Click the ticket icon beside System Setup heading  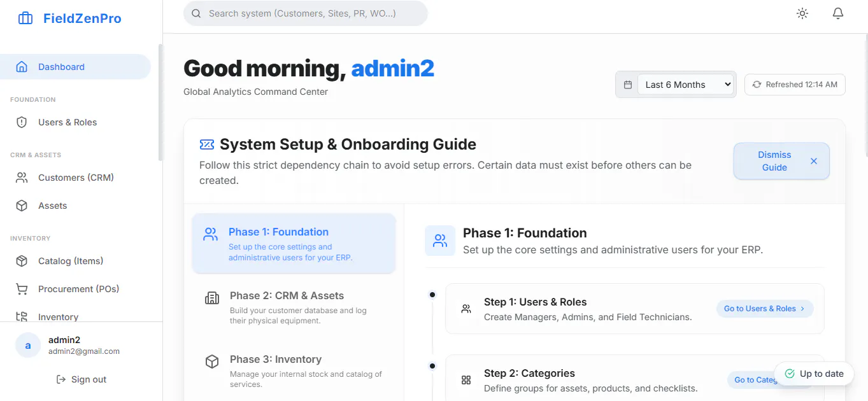click(x=207, y=144)
